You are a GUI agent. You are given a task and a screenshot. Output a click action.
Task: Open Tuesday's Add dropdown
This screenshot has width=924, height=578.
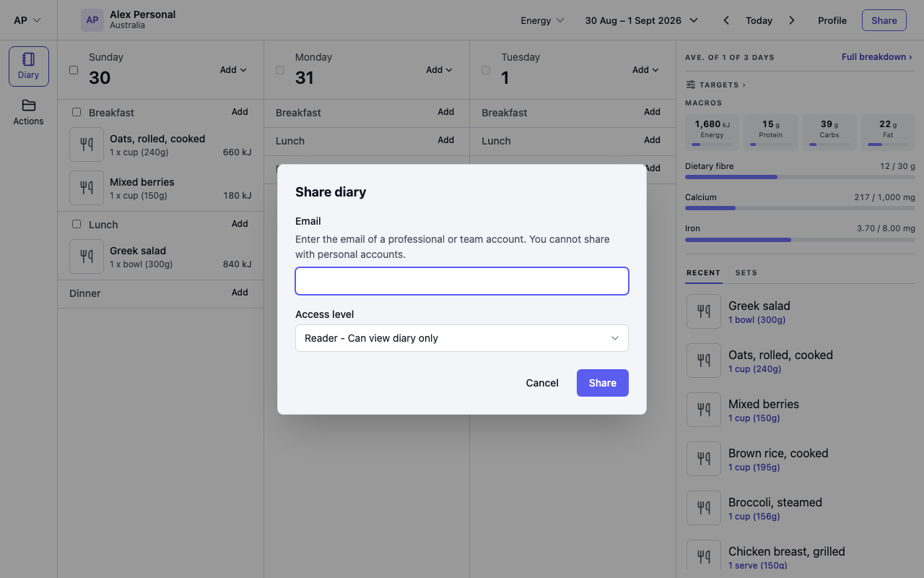tap(645, 70)
